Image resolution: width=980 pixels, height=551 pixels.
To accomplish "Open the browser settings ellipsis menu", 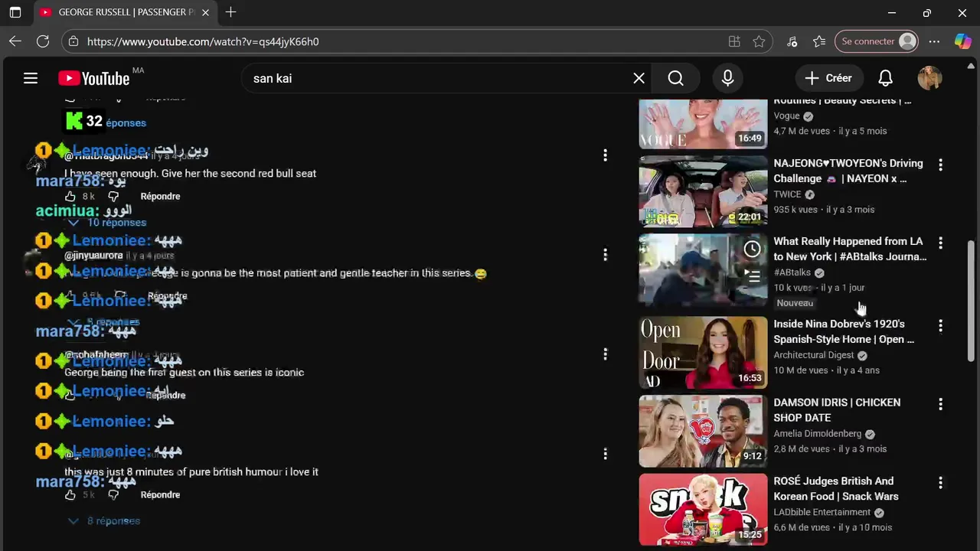I will pyautogui.click(x=934, y=41).
